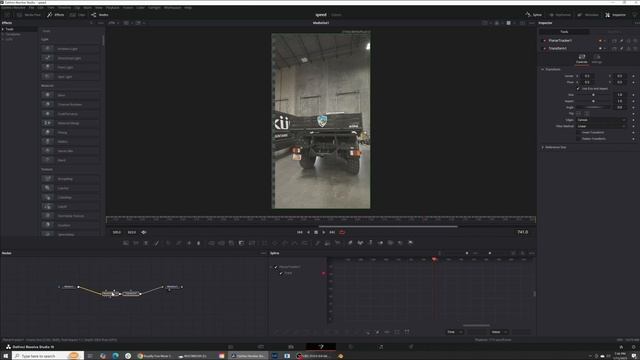
Task: Toggle the Effects library button
Action: pos(56,15)
